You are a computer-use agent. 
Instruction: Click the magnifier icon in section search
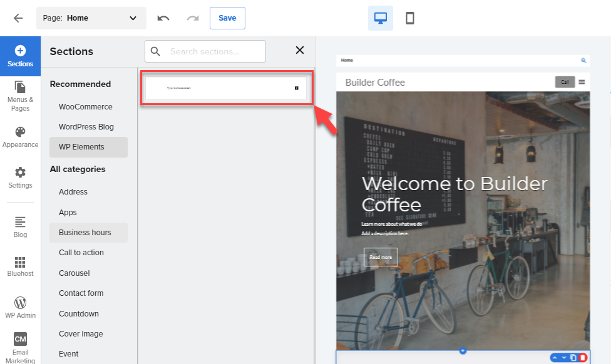pyautogui.click(x=155, y=51)
